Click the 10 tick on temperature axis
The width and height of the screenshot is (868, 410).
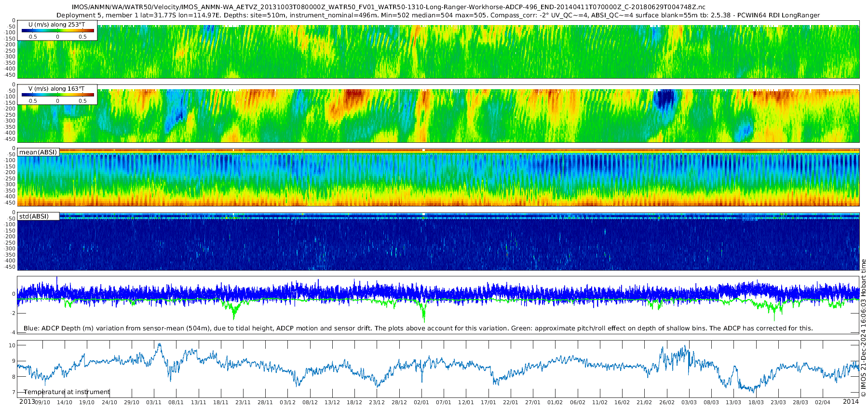[12, 345]
